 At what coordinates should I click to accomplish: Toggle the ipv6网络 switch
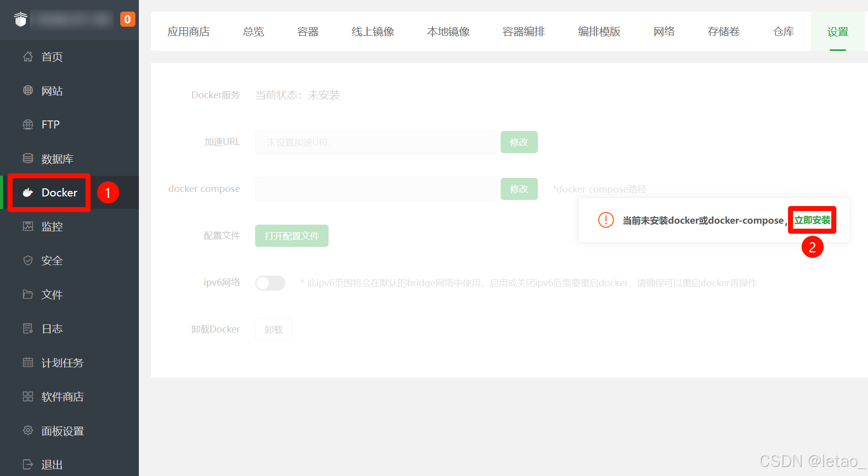270,283
